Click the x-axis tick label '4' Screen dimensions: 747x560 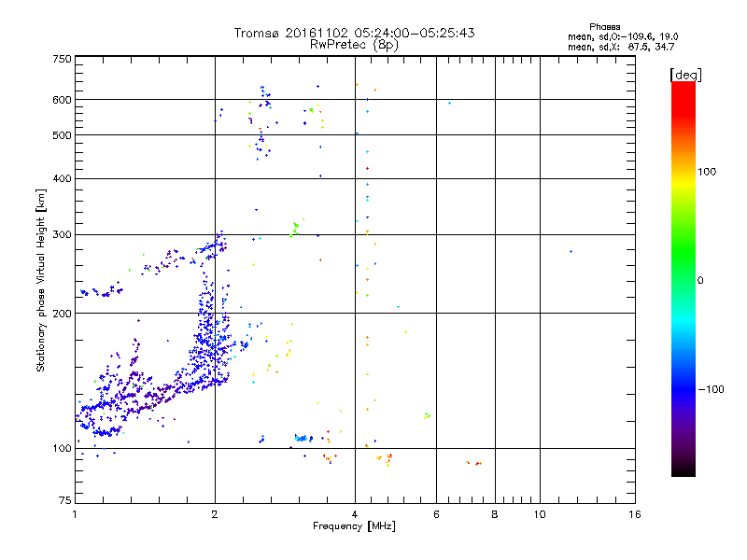pyautogui.click(x=355, y=514)
